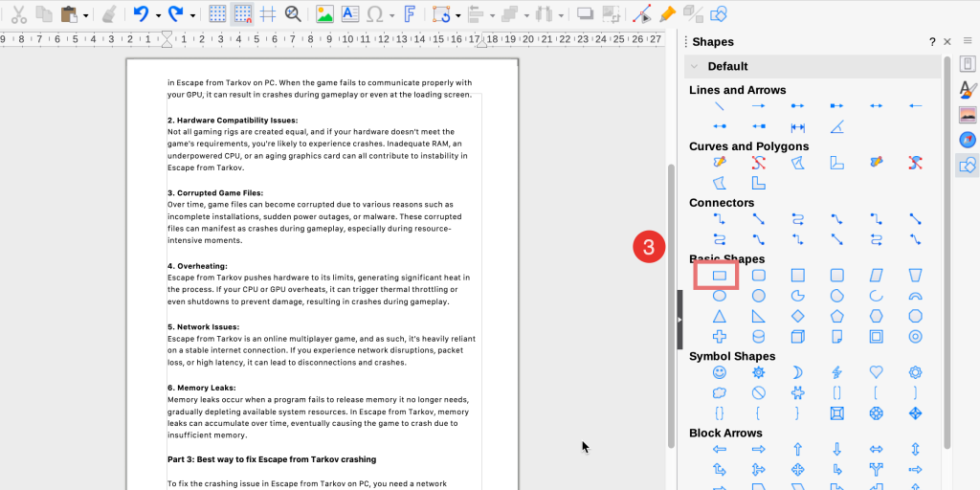Viewport: 980px width, 490px height.
Task: Open the Paste dropdown arrow
Action: click(85, 15)
